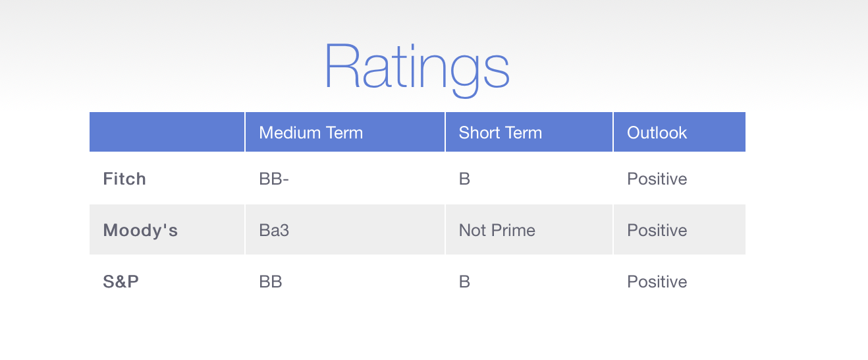The height and width of the screenshot is (360, 868).
Task: Click the BB- medium term cell
Action: (x=345, y=179)
